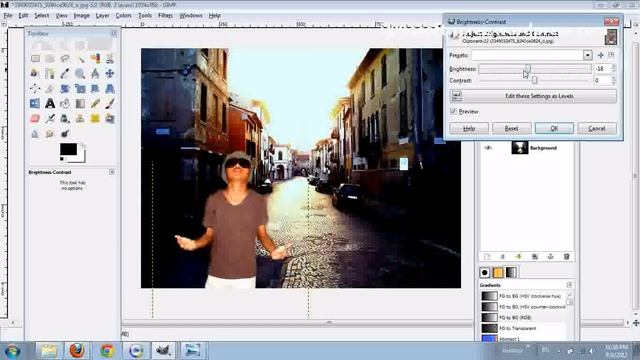This screenshot has width=640, height=360.
Task: Select the Perspective tool
Action: [x=110, y=89]
